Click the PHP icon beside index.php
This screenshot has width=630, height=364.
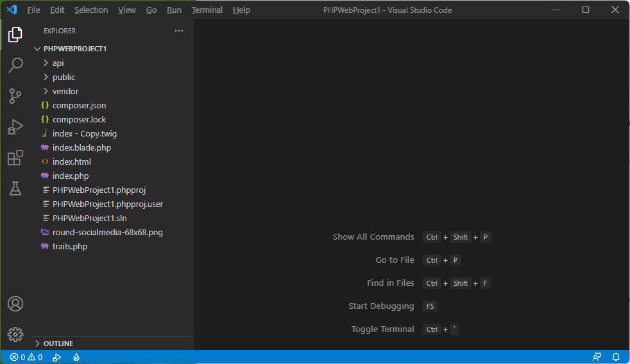point(45,176)
